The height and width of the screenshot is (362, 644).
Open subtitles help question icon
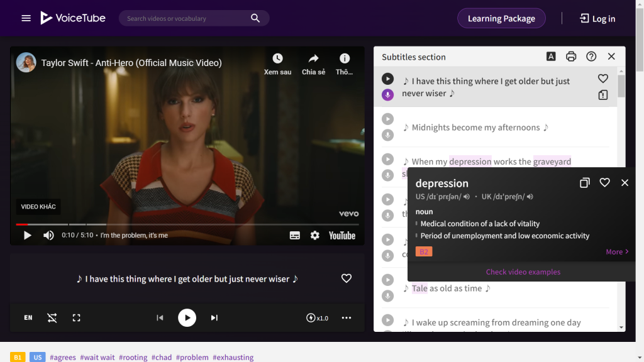pyautogui.click(x=591, y=57)
